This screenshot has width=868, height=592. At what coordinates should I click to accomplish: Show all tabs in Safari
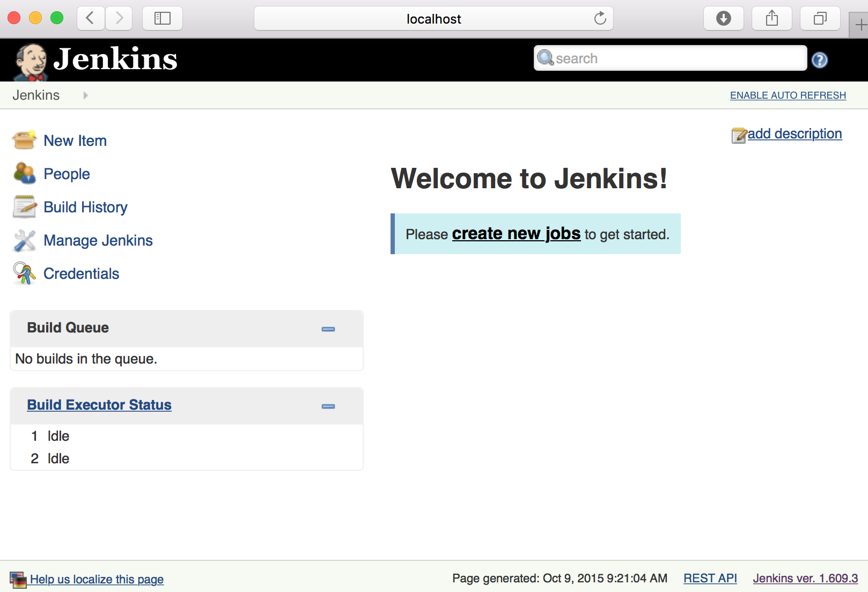coord(820,18)
